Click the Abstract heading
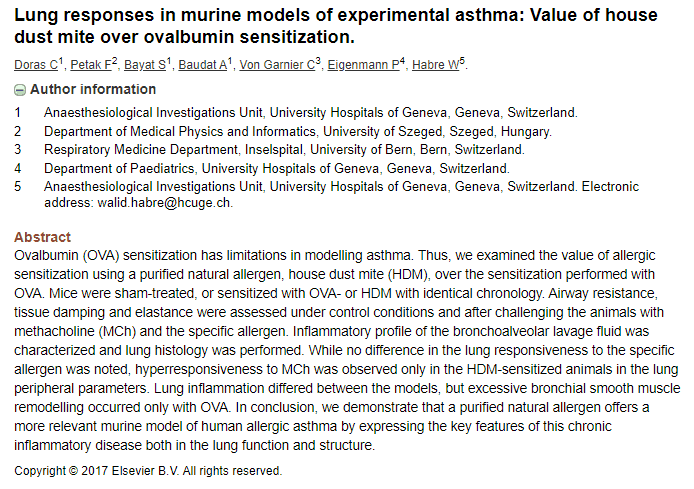694x489 pixels. point(42,237)
